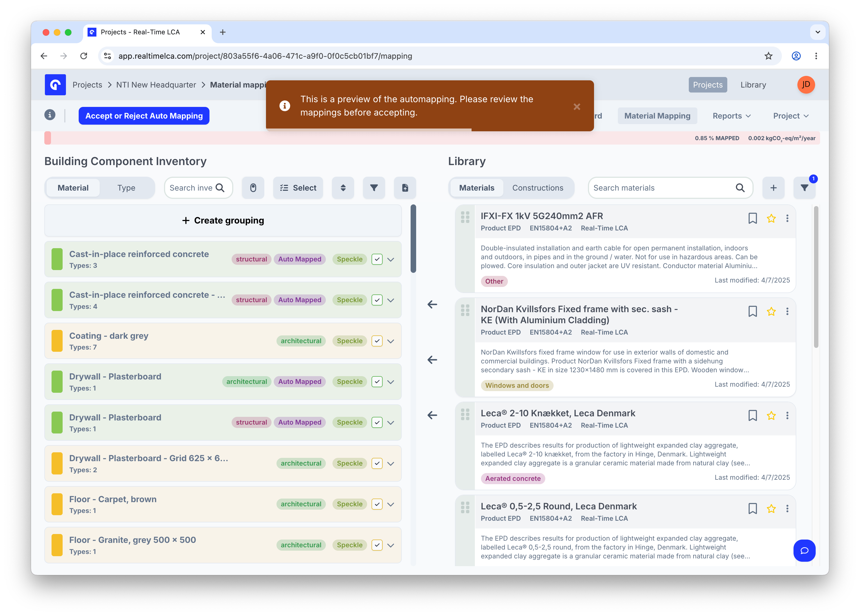
Task: Switch inventory view to Type tab
Action: point(126,188)
